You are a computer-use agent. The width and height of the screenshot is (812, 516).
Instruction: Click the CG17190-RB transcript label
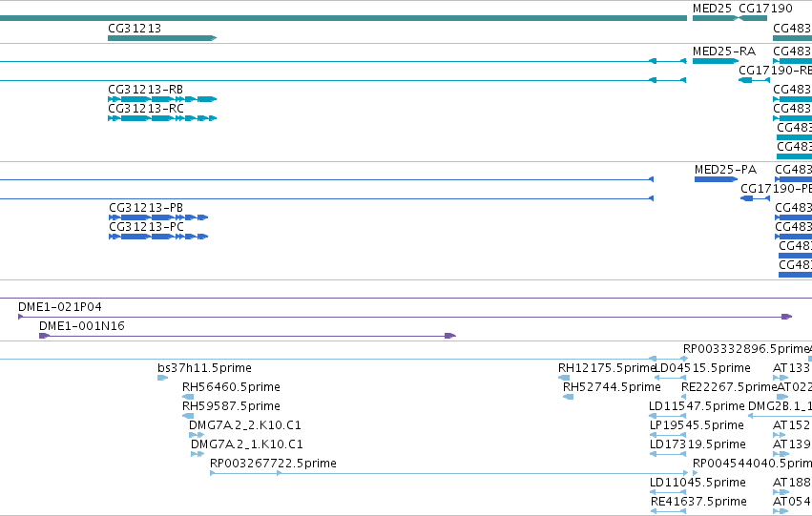pos(775,71)
